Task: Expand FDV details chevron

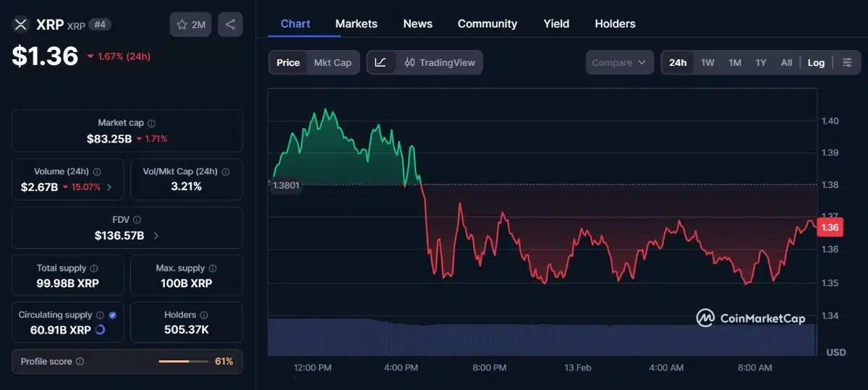Action: coord(156,235)
